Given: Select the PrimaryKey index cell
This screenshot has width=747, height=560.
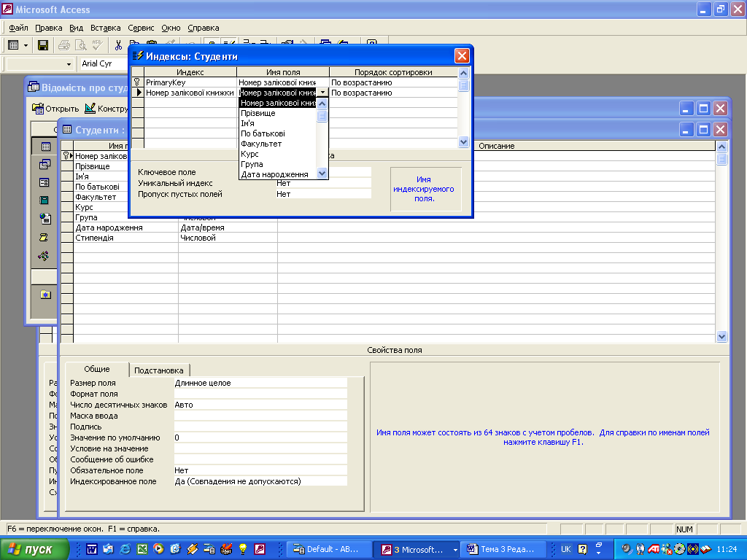Looking at the screenshot, I should point(190,82).
